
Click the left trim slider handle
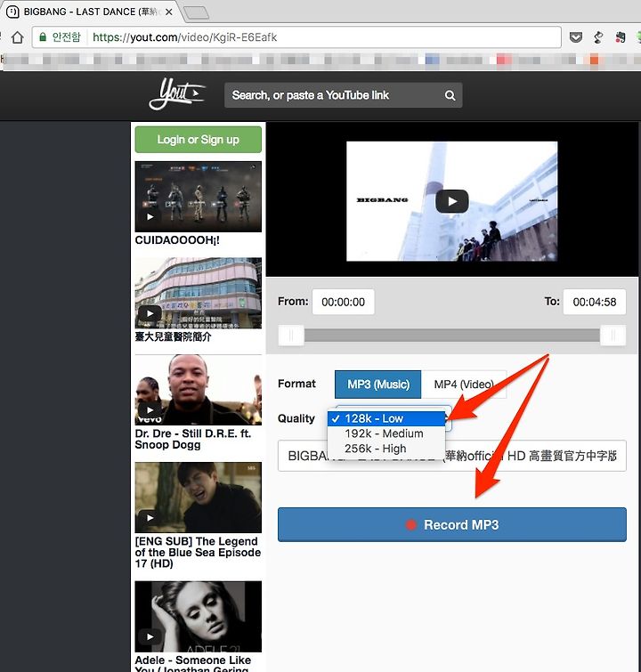point(291,336)
